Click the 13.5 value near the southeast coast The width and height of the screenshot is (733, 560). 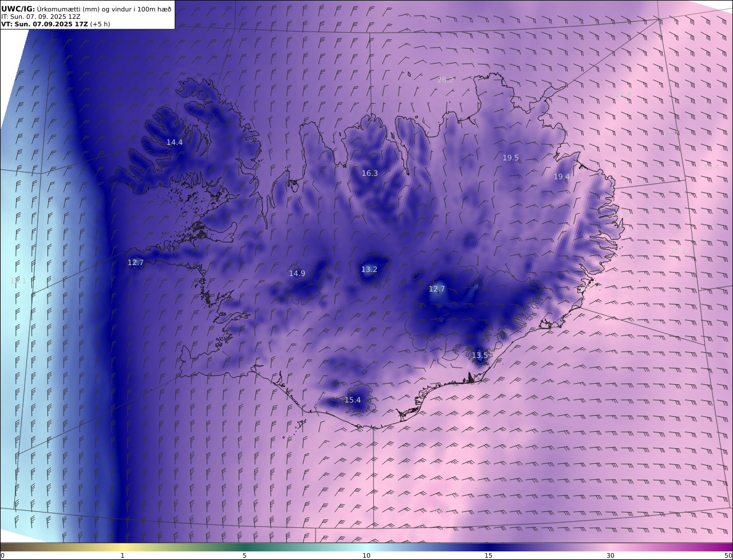pos(480,355)
